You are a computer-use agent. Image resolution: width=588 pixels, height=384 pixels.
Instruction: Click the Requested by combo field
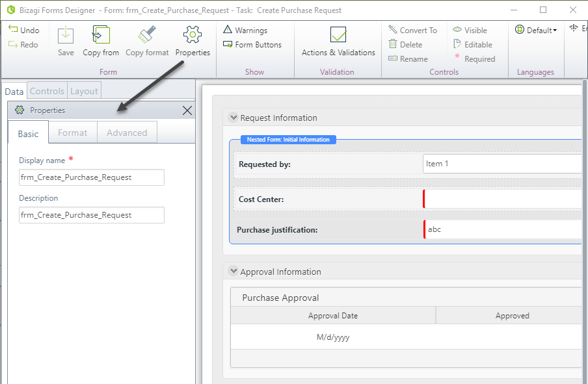(x=503, y=164)
